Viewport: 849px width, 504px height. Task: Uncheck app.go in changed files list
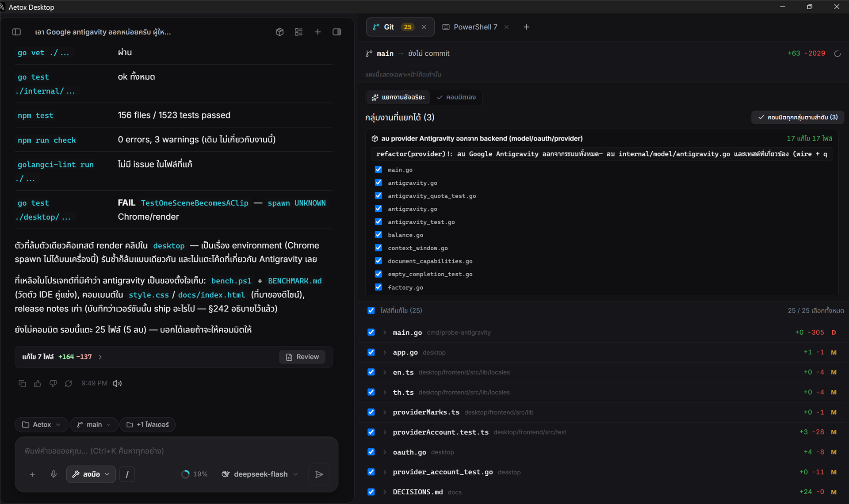tap(371, 352)
